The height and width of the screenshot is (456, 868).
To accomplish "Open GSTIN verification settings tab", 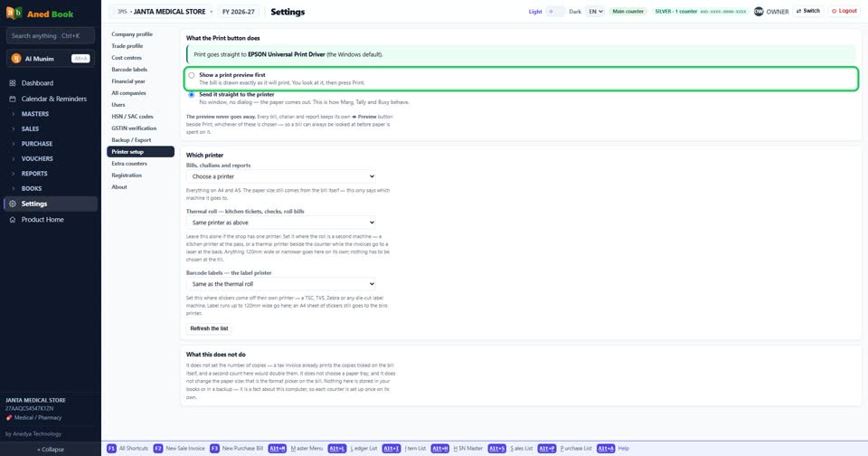I will click(x=140, y=128).
